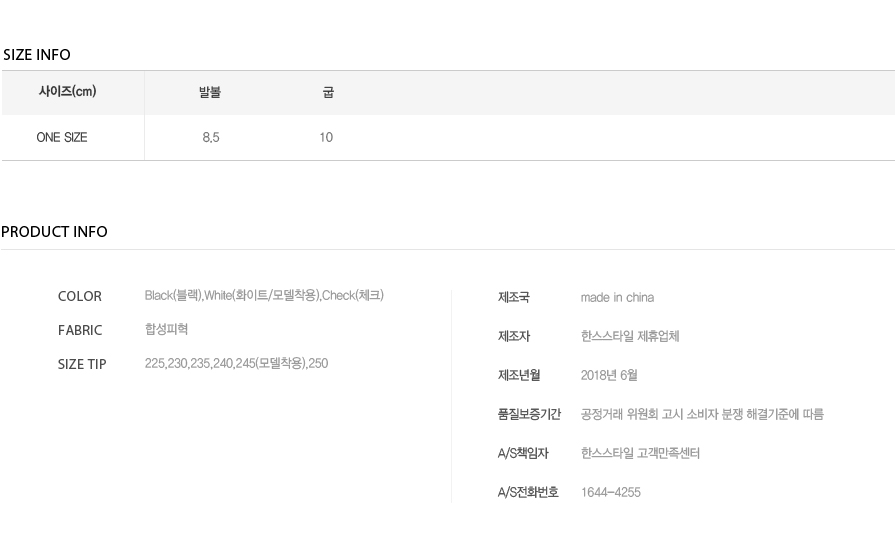Click the 굽 column header

point(328,92)
